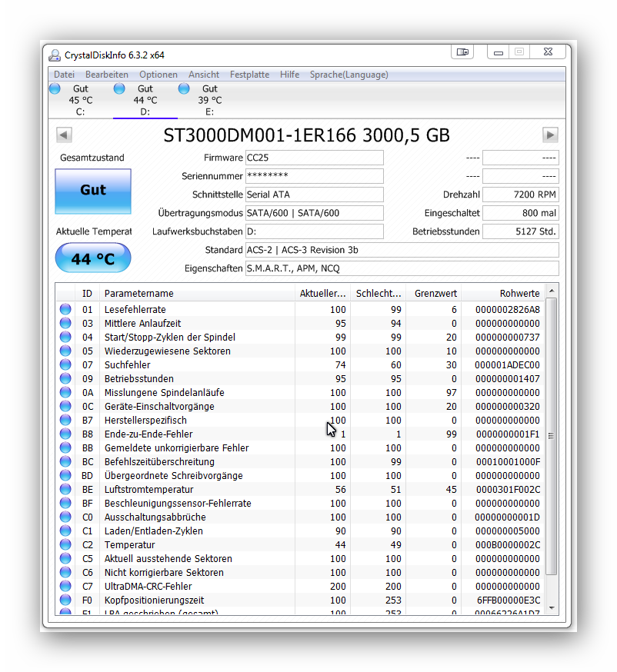Click the Eingeschaltet 800 mal field

(521, 213)
